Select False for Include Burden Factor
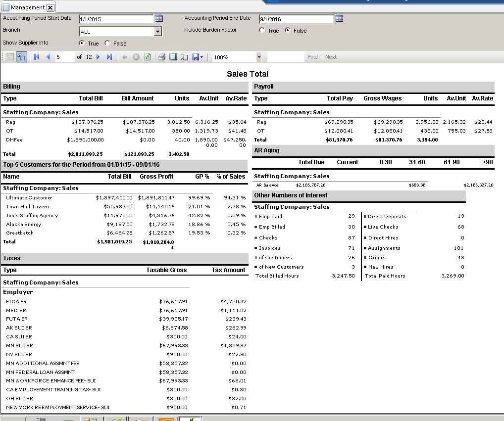 click(x=288, y=31)
